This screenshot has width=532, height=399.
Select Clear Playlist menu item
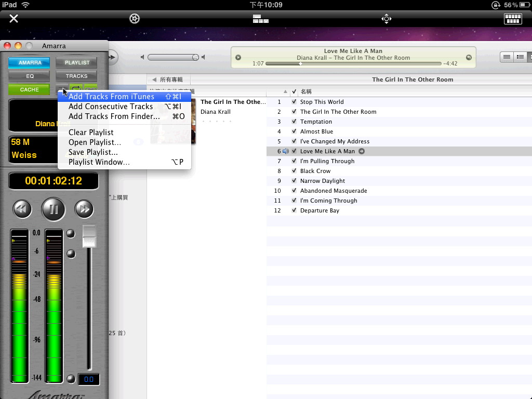point(124,132)
